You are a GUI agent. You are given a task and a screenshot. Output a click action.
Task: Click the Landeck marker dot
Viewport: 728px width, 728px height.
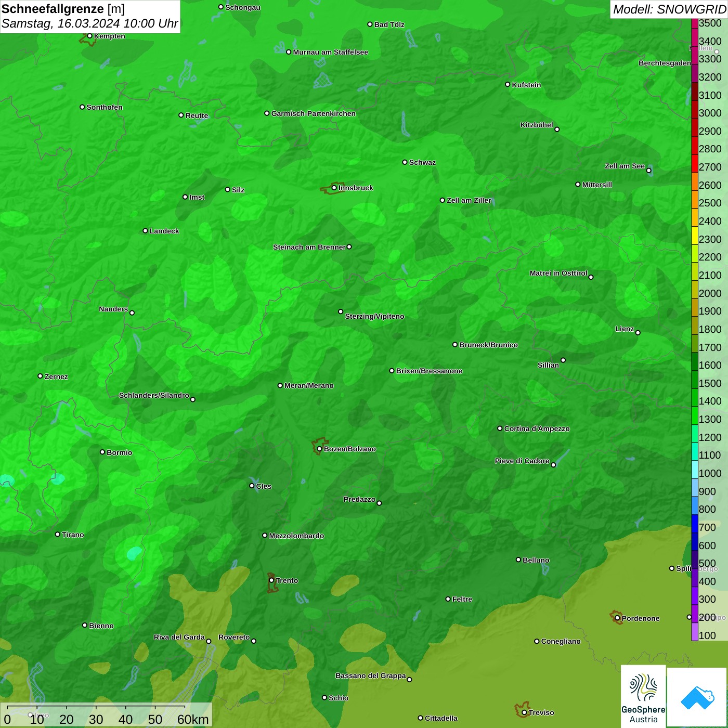tap(145, 230)
